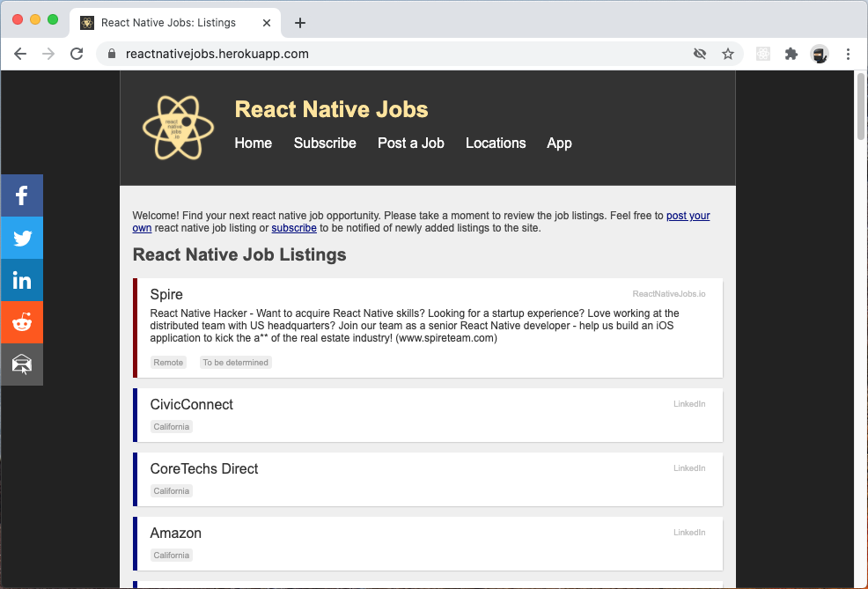Select the React Native Jobs: Listings tab
The height and width of the screenshot is (589, 868).
tap(175, 23)
